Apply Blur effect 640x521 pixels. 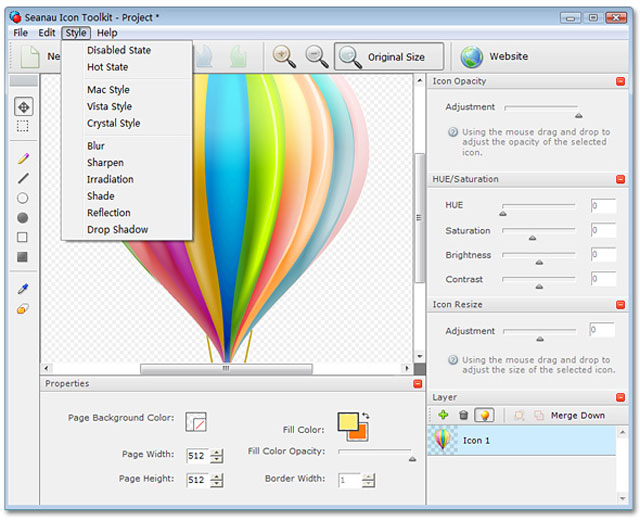pyautogui.click(x=96, y=146)
